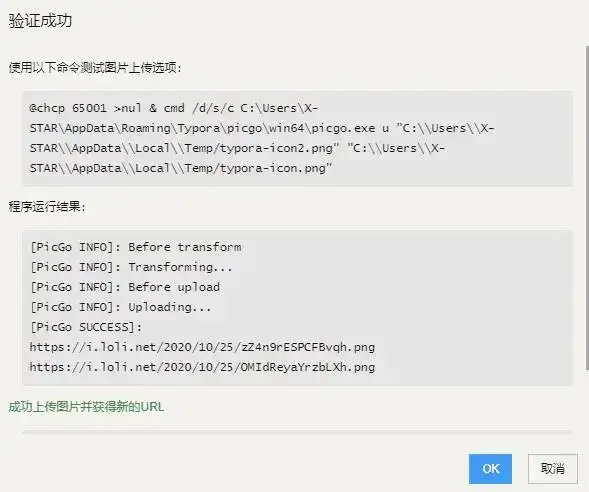Click the 验证成功 dialog title
The height and width of the screenshot is (492, 589).
click(x=40, y=20)
